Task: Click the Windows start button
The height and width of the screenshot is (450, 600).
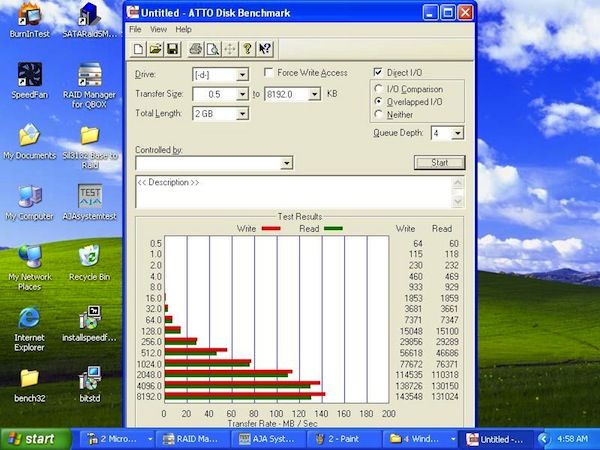Action: click(x=36, y=439)
